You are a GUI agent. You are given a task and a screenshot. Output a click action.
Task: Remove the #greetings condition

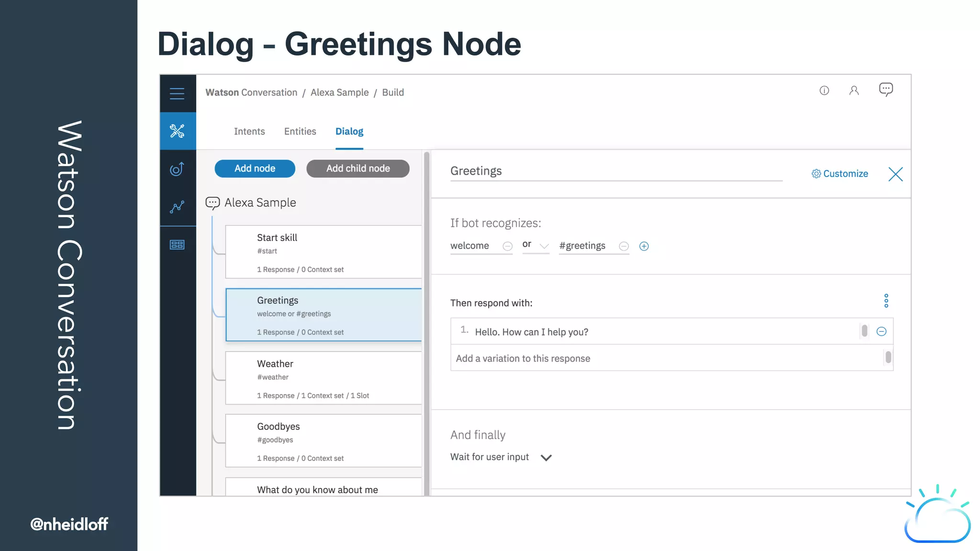(x=624, y=246)
